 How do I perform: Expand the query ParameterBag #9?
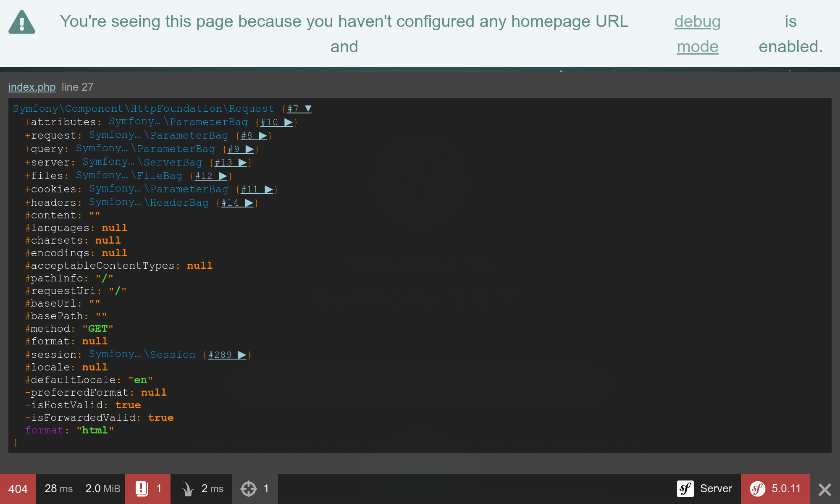(241, 149)
